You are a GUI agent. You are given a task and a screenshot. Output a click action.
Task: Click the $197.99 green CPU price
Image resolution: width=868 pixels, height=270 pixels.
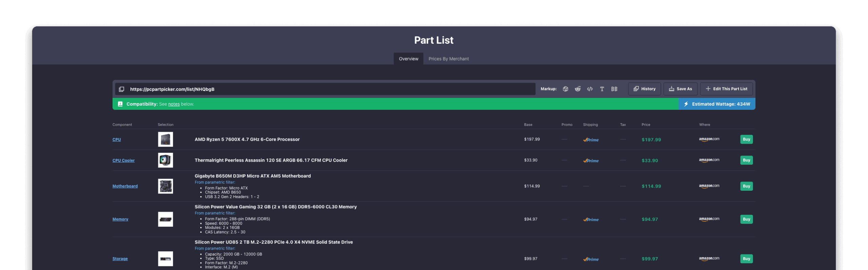click(651, 140)
